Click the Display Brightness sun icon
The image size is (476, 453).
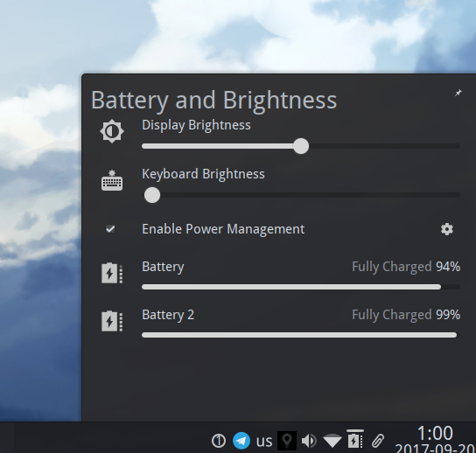coord(112,131)
